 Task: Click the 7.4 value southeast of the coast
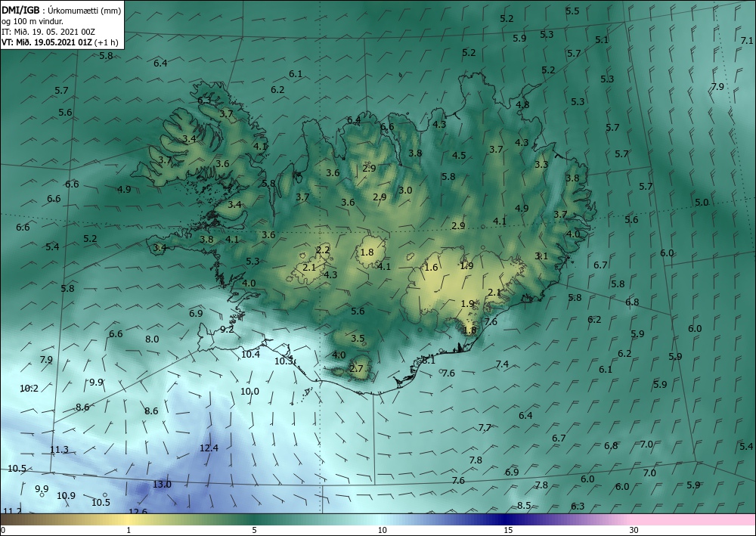point(502,364)
